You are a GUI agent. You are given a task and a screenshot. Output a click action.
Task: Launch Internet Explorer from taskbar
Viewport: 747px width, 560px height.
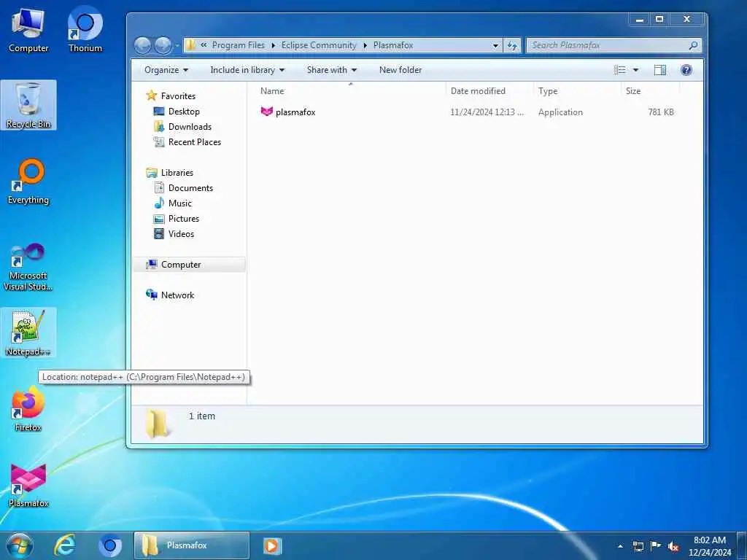click(x=65, y=545)
